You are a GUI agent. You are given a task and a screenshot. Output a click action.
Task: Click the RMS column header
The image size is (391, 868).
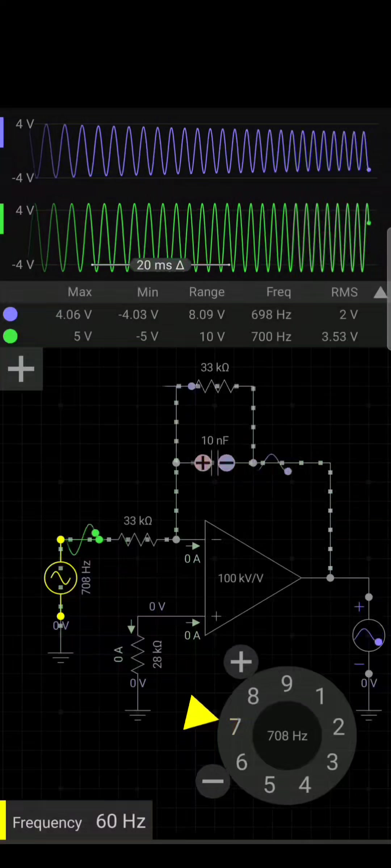tap(344, 292)
